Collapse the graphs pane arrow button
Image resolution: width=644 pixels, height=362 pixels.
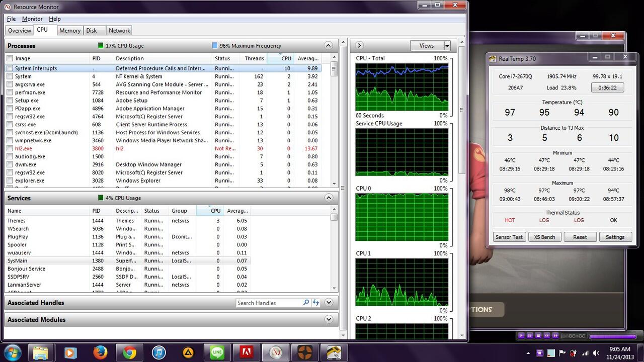click(359, 46)
